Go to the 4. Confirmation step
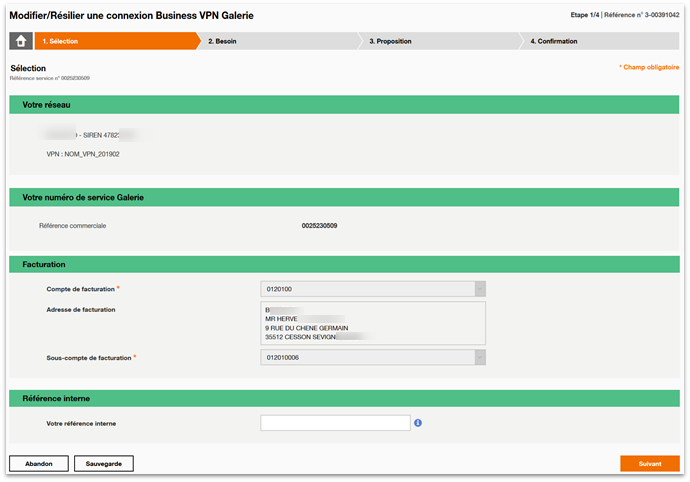The image size is (690, 482). (x=599, y=41)
